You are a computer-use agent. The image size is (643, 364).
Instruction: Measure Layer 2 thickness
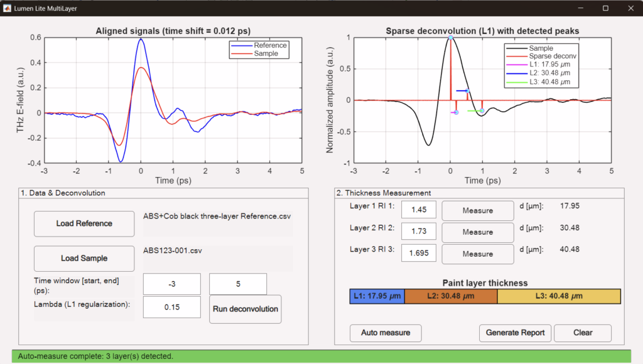click(x=478, y=232)
